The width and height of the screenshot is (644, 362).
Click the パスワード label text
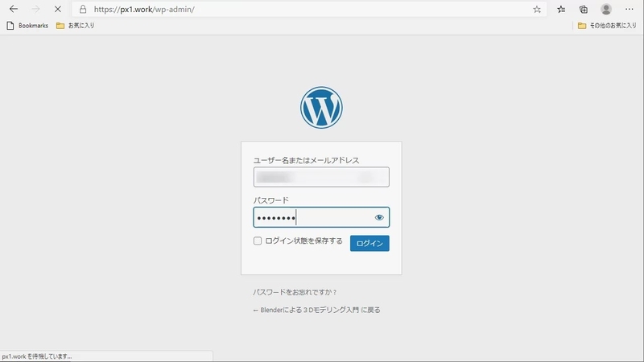271,200
